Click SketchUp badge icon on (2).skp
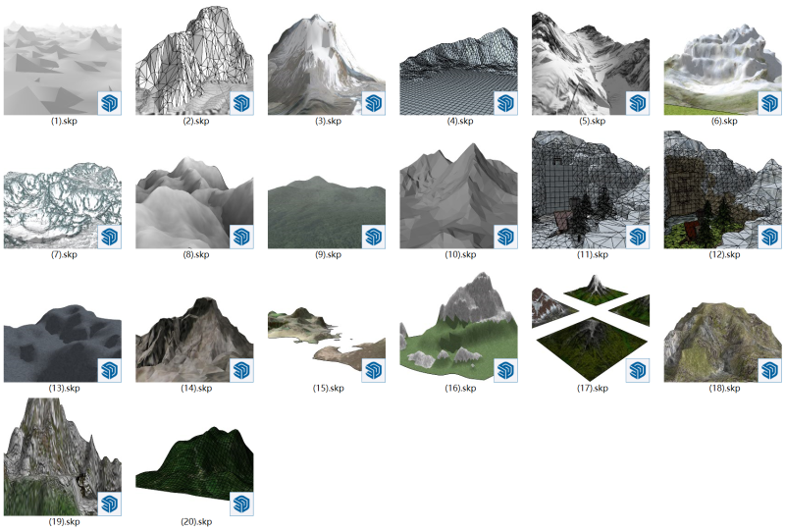This screenshot has width=785, height=532. (241, 103)
